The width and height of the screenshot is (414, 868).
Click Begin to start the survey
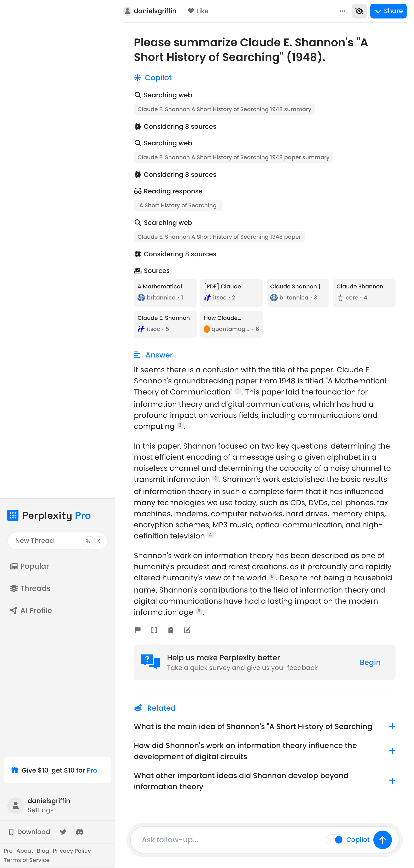point(370,663)
